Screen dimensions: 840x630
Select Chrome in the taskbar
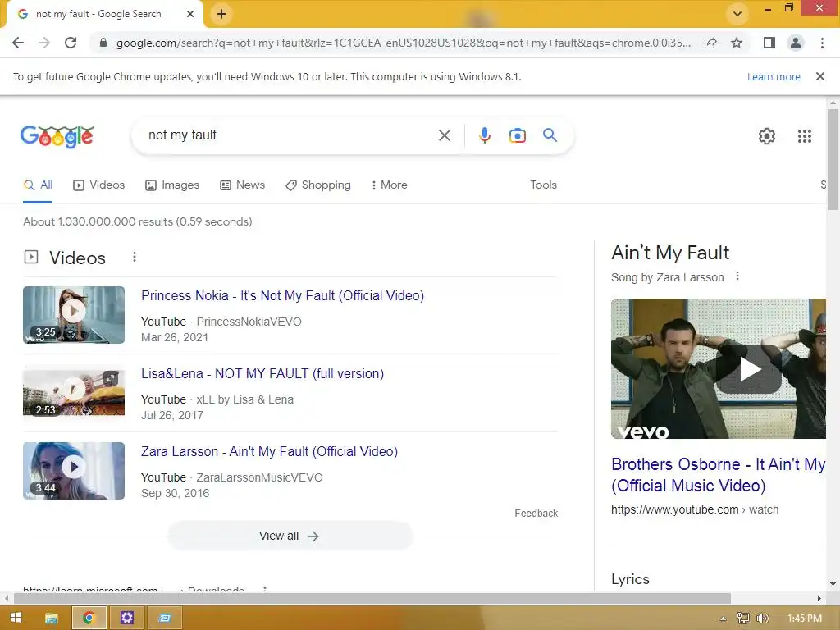[89, 618]
